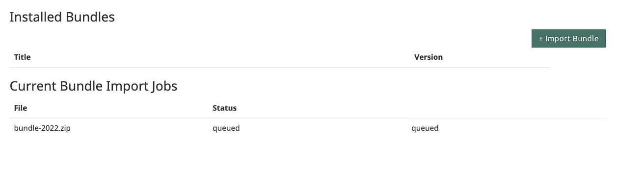
Task: Click the Installed Bundles heading
Action: coord(62,17)
